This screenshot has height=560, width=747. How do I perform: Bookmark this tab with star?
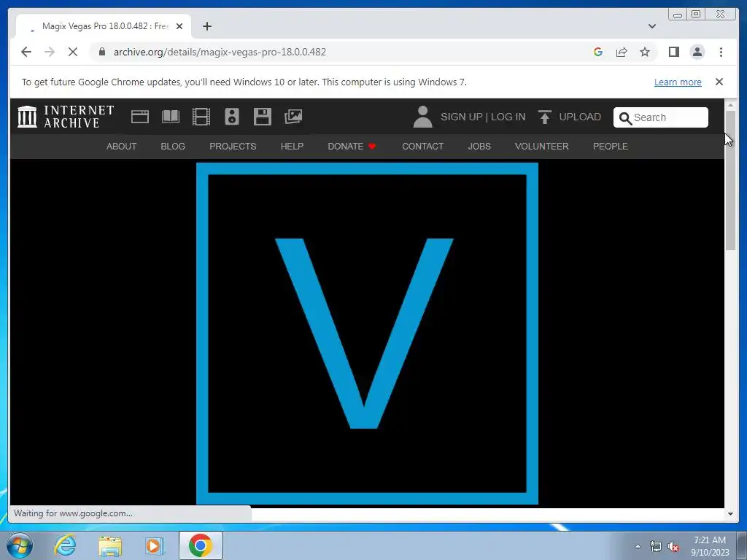(x=645, y=52)
